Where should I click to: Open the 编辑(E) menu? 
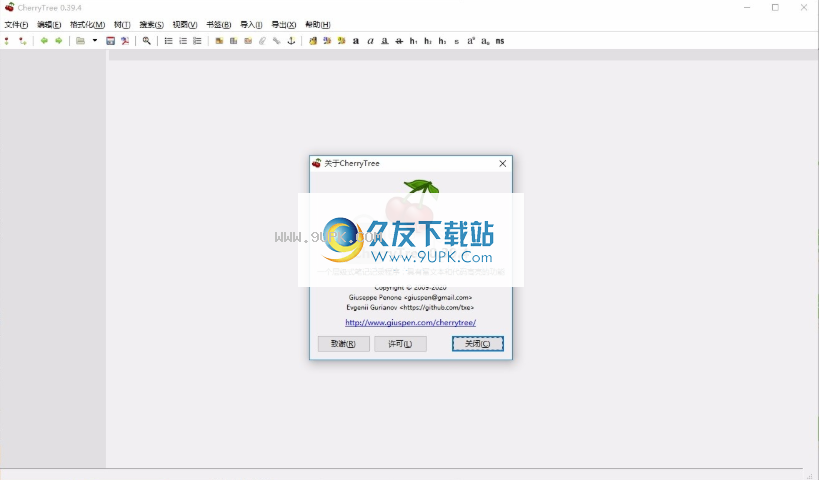pos(49,25)
